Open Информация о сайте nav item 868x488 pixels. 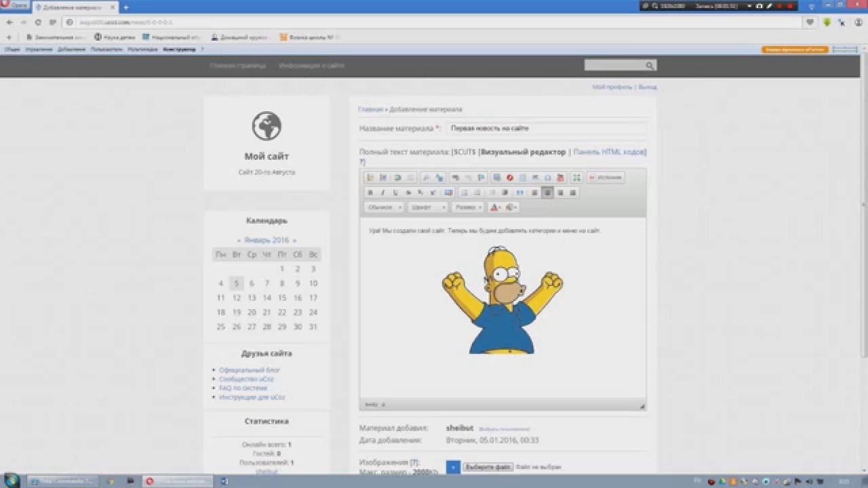coord(311,66)
